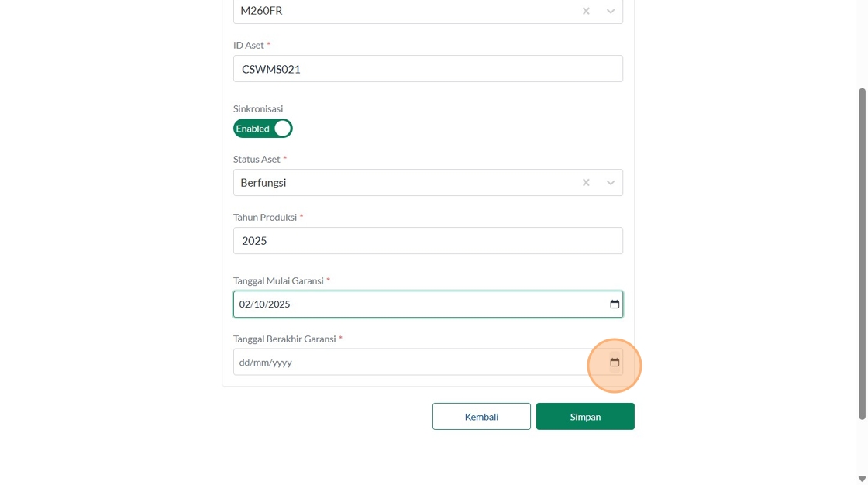868x485 pixels.
Task: Open calendar picker for Tanggal Berakhir Garansi
Action: (615, 363)
